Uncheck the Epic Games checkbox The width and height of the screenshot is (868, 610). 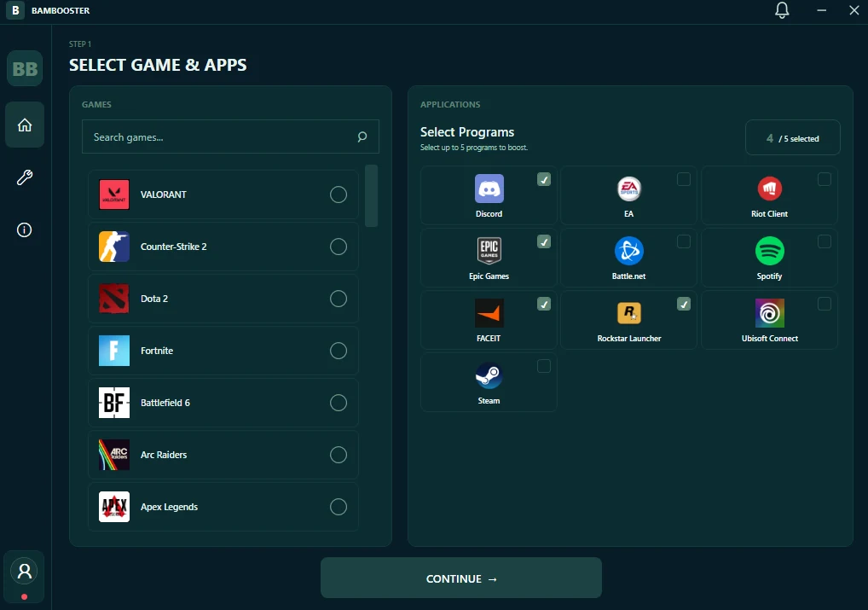[x=544, y=241]
